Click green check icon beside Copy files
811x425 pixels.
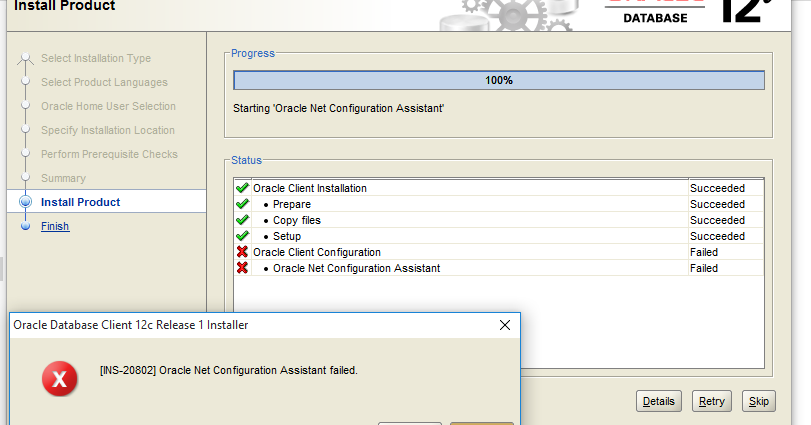(x=242, y=220)
